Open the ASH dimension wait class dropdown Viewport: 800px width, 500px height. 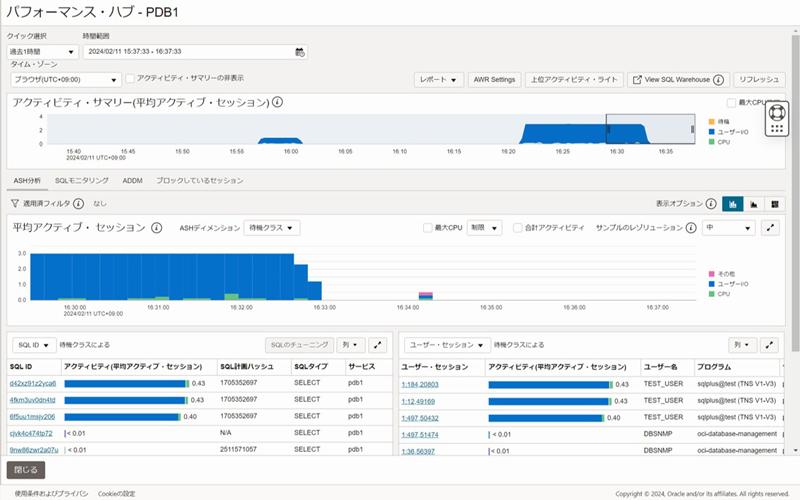271,228
